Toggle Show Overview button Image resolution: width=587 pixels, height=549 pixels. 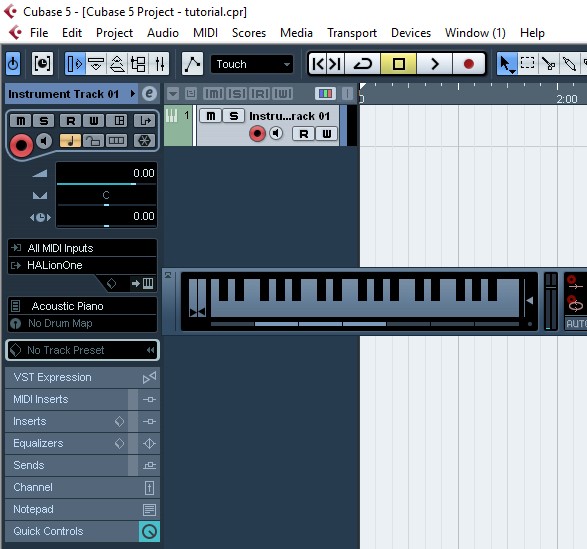pos(117,64)
